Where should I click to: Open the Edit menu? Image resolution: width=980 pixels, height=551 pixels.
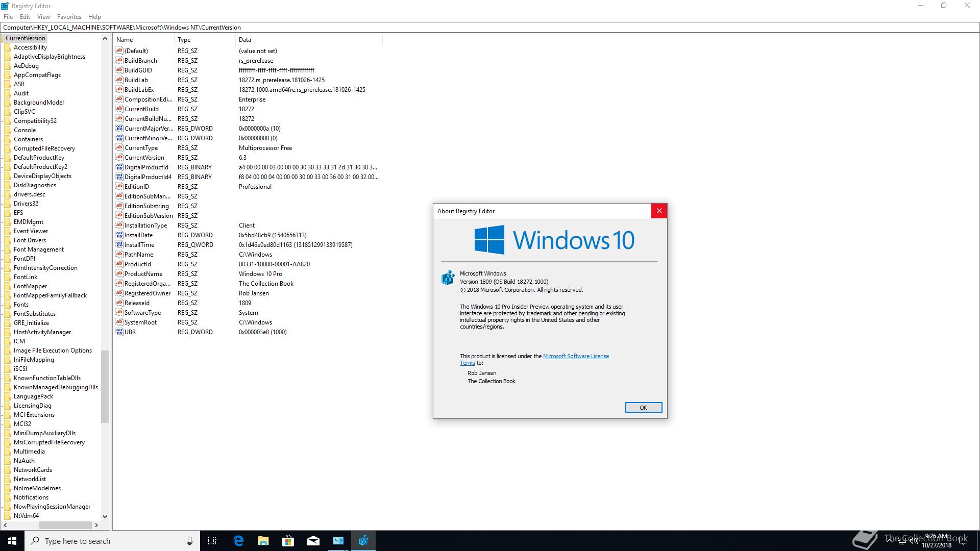[25, 17]
